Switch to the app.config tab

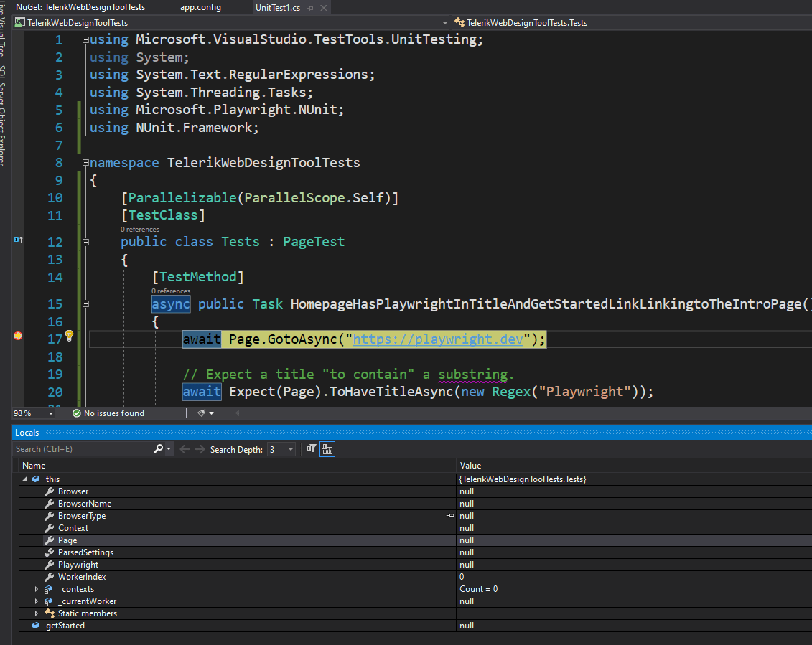(200, 7)
